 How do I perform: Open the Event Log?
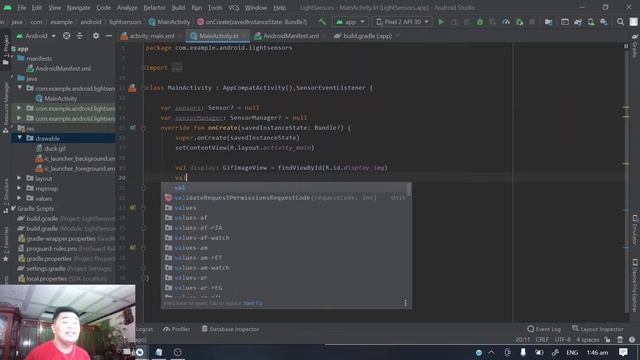pos(544,329)
